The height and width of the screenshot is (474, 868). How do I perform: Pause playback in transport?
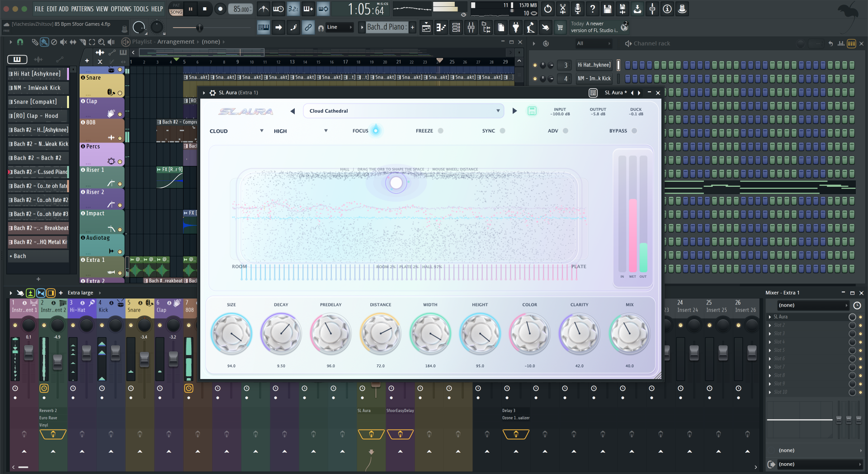tap(190, 9)
